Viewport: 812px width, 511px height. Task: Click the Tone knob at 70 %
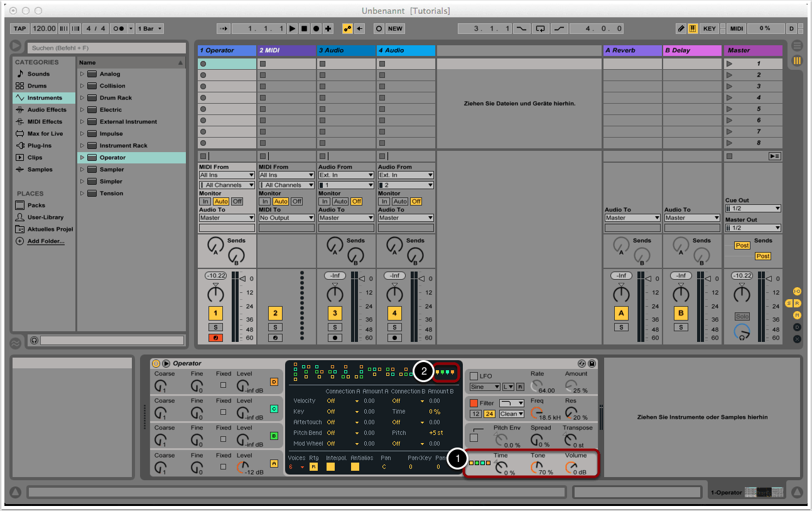[537, 467]
